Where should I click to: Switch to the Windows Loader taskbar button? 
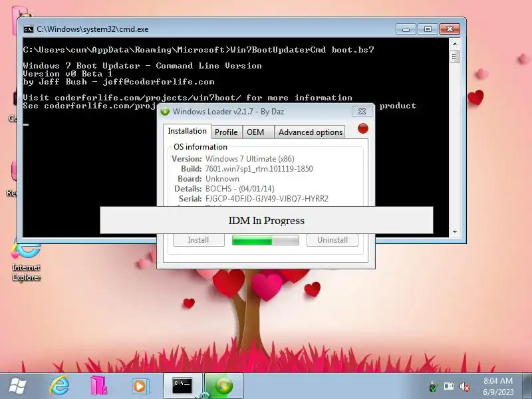(x=224, y=386)
